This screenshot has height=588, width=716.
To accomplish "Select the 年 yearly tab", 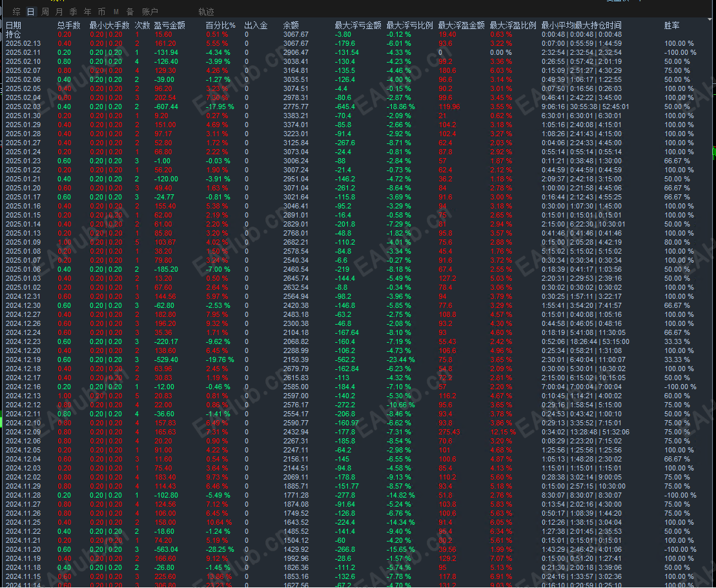I will coord(87,12).
